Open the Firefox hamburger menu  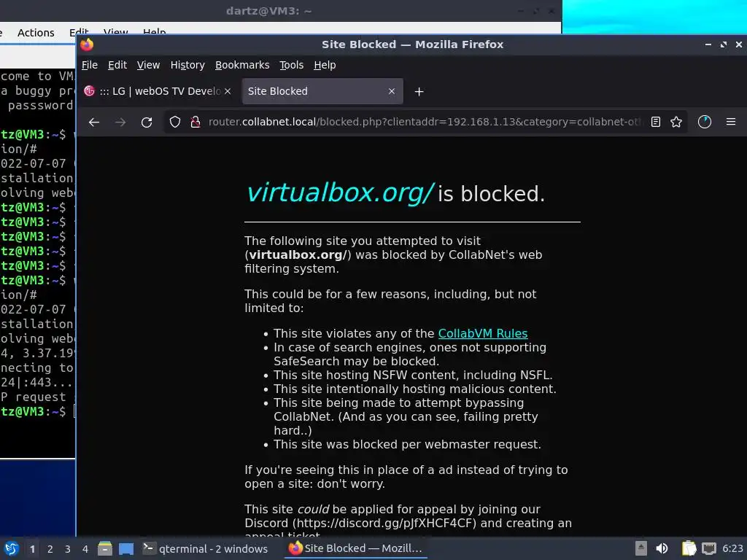pyautogui.click(x=731, y=122)
